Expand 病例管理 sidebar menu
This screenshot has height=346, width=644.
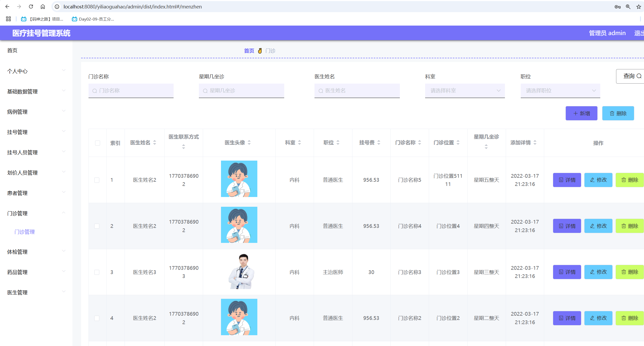coord(36,112)
